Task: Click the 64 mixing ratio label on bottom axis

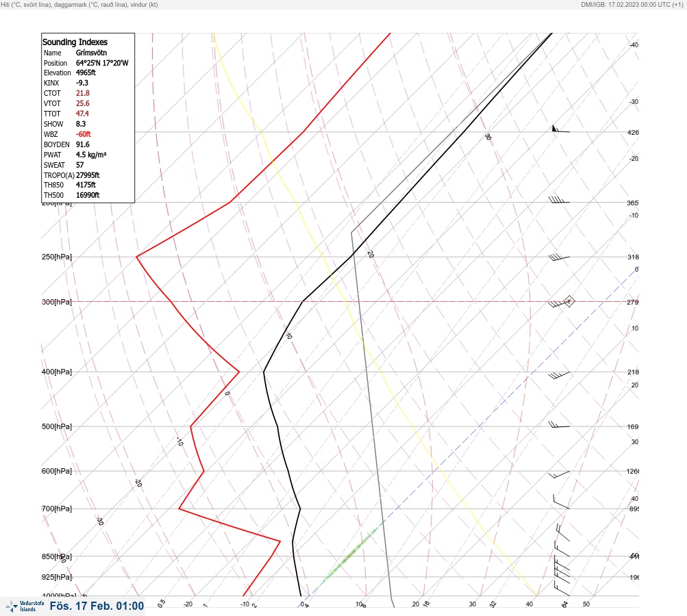Action: 565,604
